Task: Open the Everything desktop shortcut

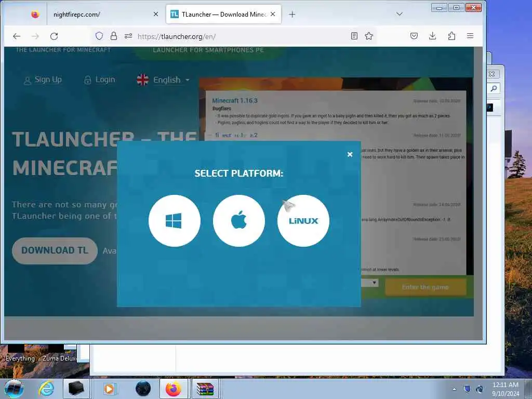Action: click(20, 353)
